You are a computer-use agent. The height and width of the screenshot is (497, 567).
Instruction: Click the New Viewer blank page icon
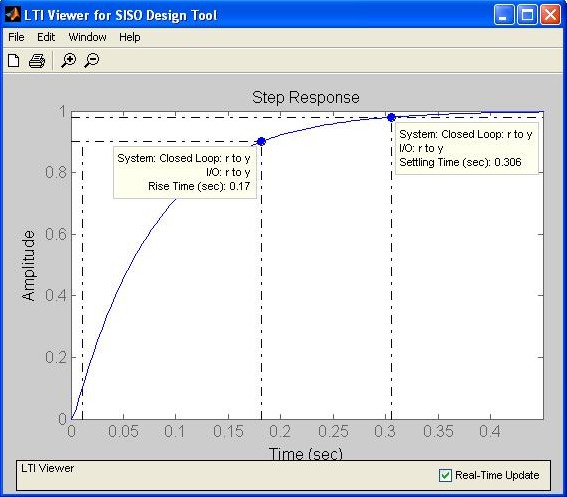(14, 60)
